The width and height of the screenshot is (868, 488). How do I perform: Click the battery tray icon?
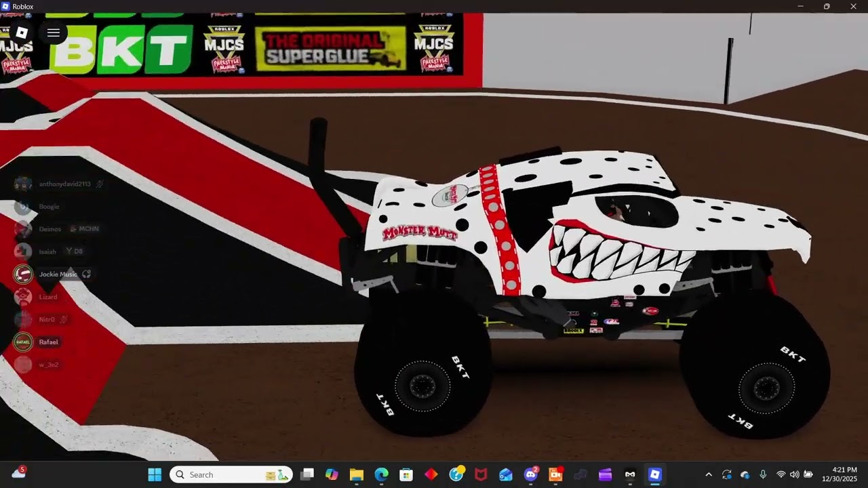(808, 474)
